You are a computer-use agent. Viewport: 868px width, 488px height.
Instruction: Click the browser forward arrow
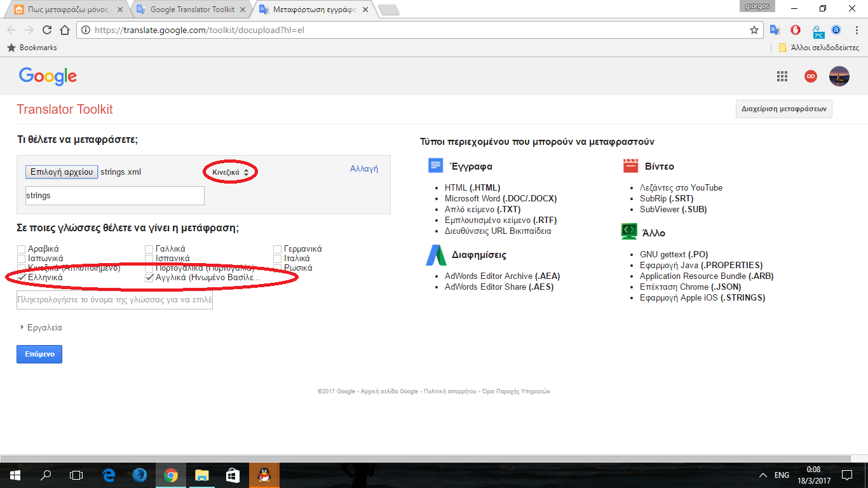(29, 30)
